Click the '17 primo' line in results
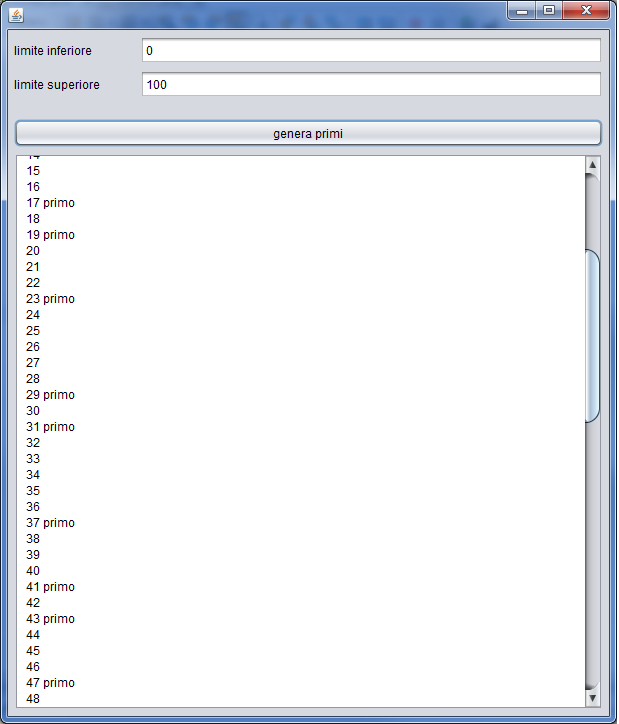The height and width of the screenshot is (724, 619). pyautogui.click(x=50, y=203)
